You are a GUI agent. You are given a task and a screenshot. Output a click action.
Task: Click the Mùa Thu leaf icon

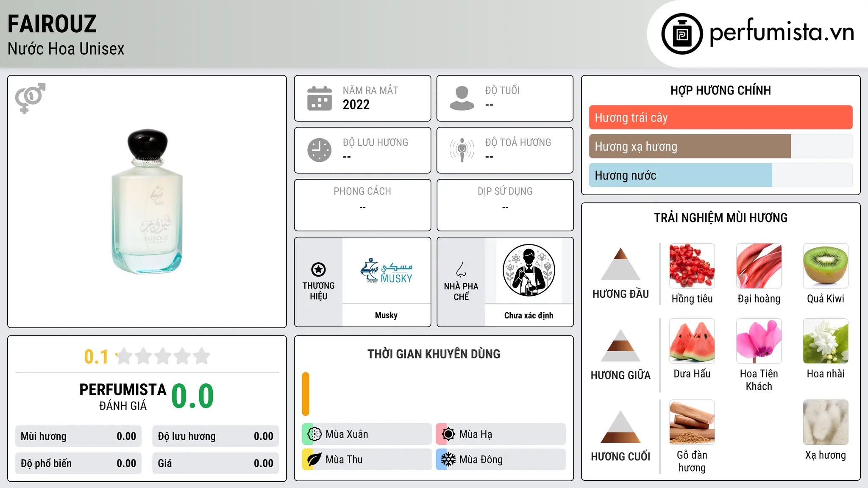click(x=314, y=460)
